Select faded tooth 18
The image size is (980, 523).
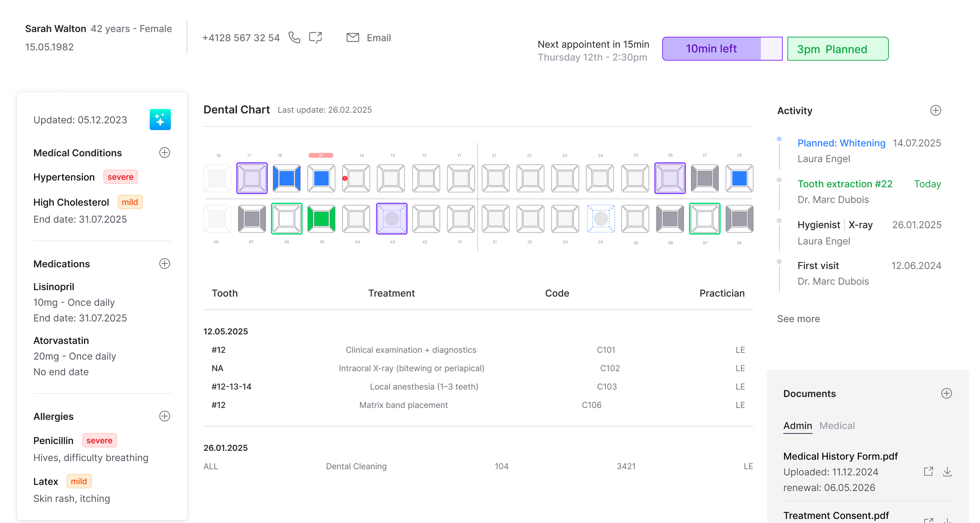[x=217, y=178]
